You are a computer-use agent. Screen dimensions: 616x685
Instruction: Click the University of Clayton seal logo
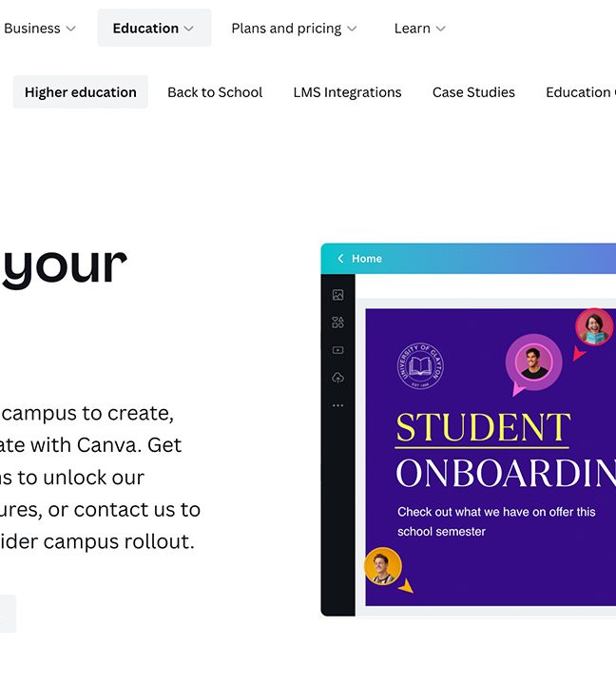420,365
